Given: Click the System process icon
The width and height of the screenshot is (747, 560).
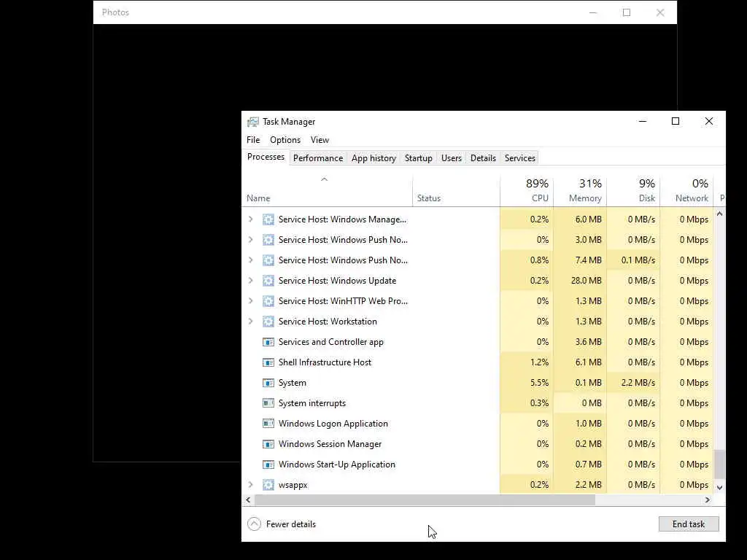Looking at the screenshot, I should pos(268,383).
